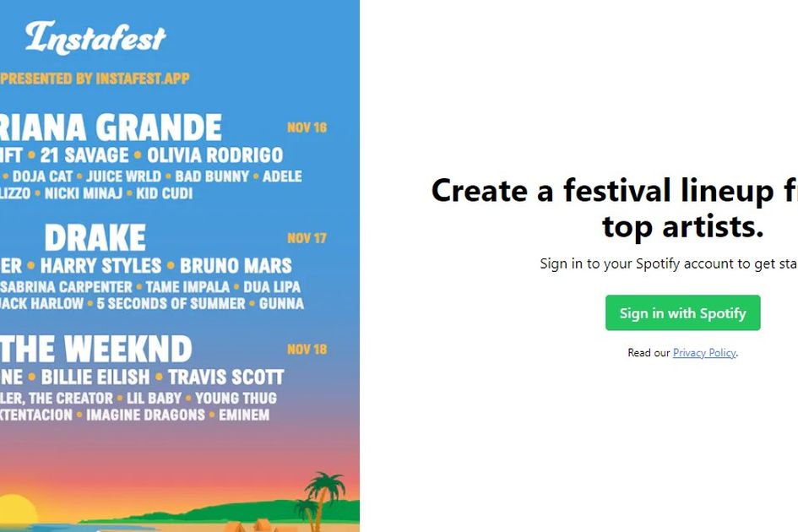Click the NOV 17 date label
Screen dimensions: 798x532
tap(307, 238)
